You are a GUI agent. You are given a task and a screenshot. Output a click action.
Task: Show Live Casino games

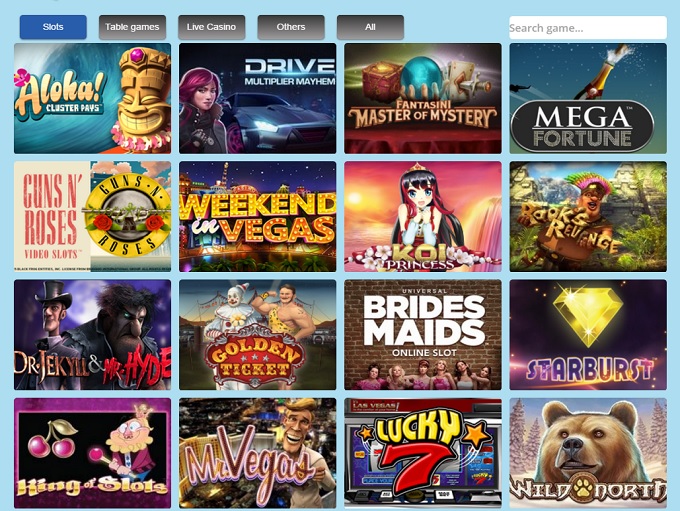pos(212,27)
